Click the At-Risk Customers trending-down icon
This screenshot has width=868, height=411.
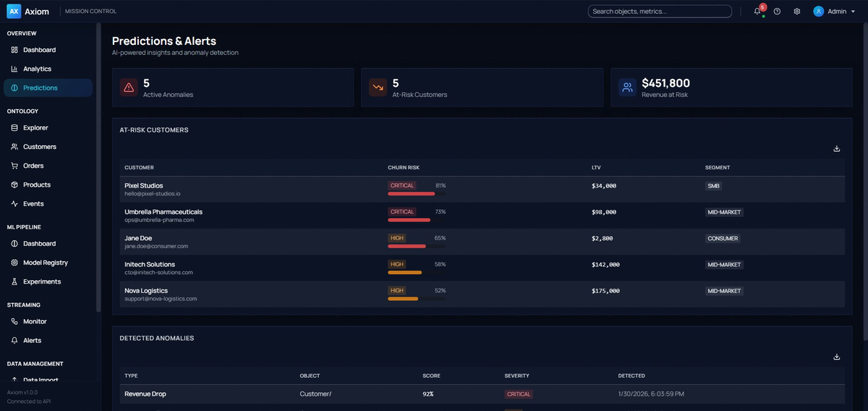point(378,88)
